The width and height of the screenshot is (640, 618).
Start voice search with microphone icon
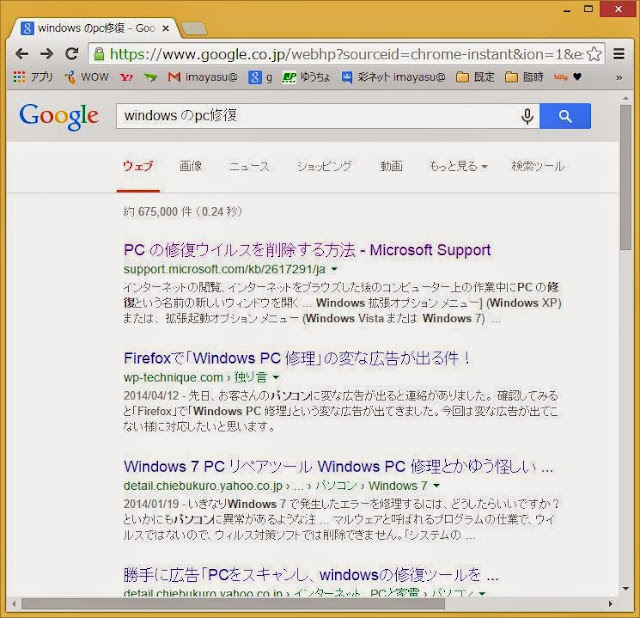tap(527, 116)
